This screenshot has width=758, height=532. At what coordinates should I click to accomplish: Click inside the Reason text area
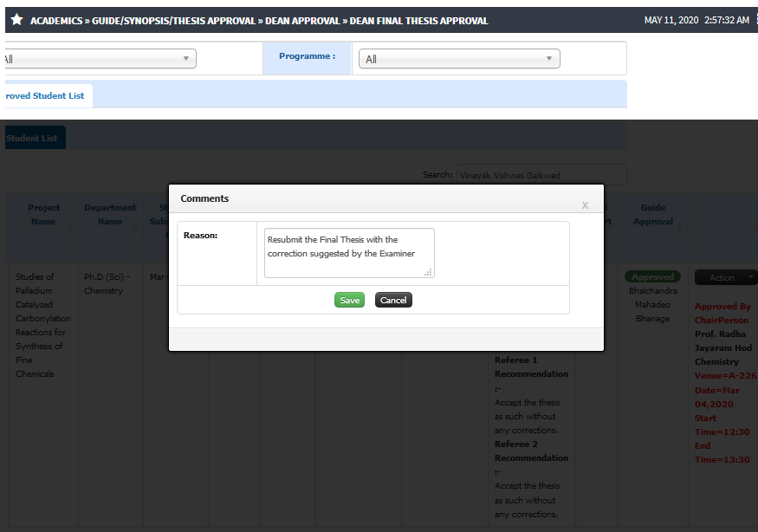349,253
